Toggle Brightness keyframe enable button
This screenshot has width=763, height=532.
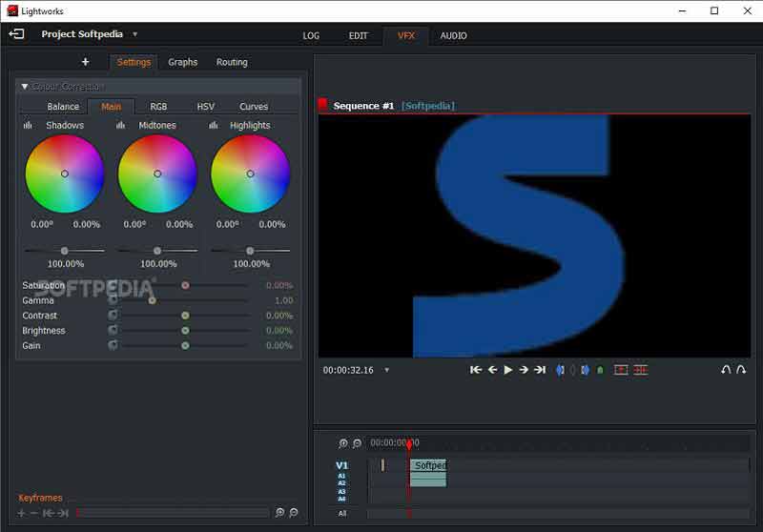coord(113,330)
